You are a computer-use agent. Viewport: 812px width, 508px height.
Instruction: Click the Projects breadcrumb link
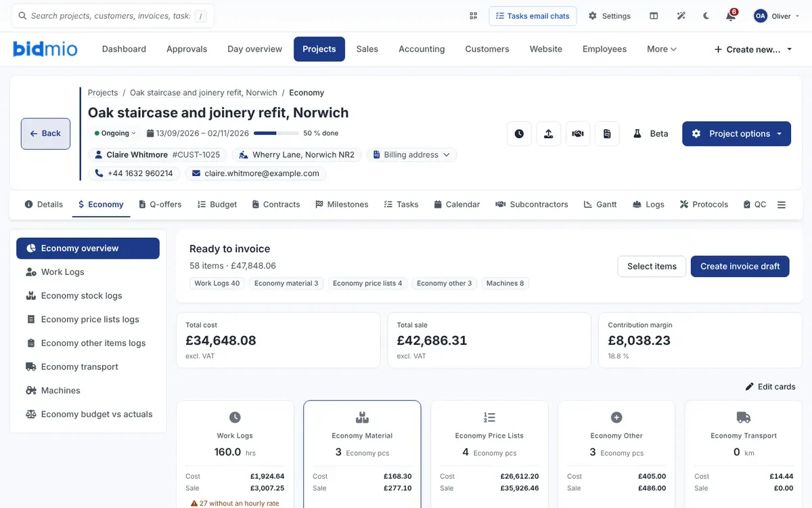103,93
